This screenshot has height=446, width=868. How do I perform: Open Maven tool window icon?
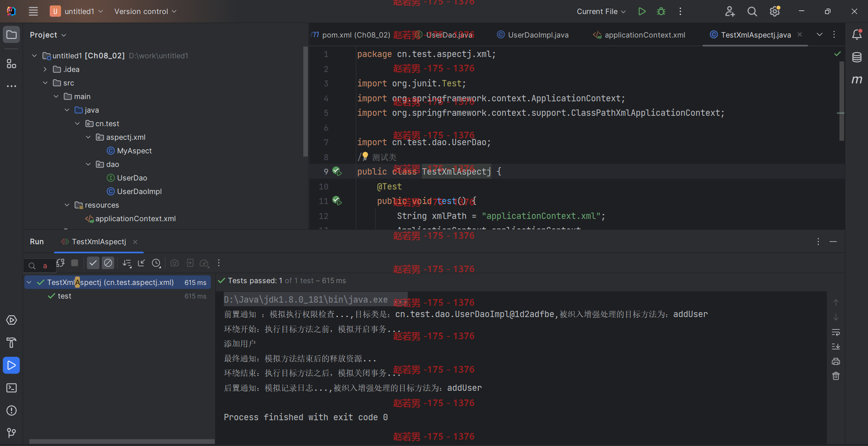click(857, 80)
